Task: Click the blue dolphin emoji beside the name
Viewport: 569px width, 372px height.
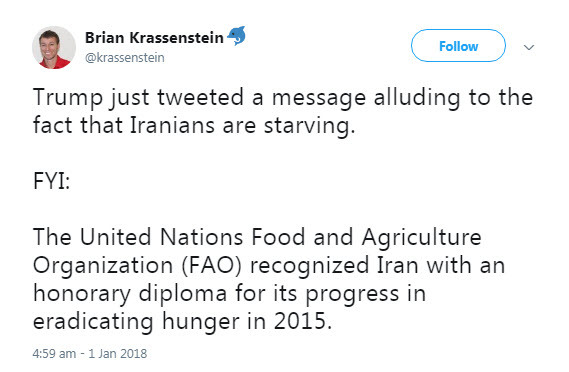Action: click(237, 36)
